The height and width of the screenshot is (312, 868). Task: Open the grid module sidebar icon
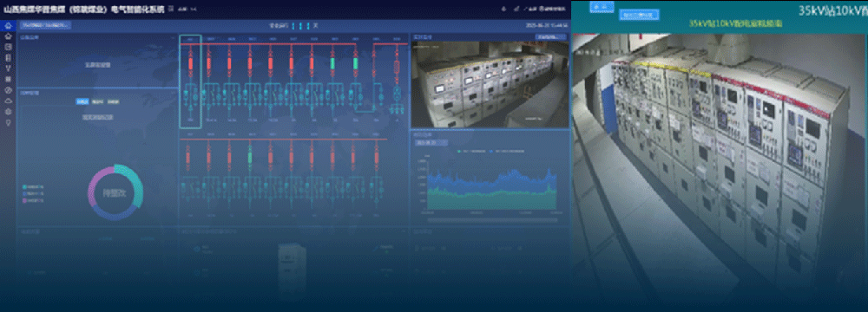(x=8, y=79)
